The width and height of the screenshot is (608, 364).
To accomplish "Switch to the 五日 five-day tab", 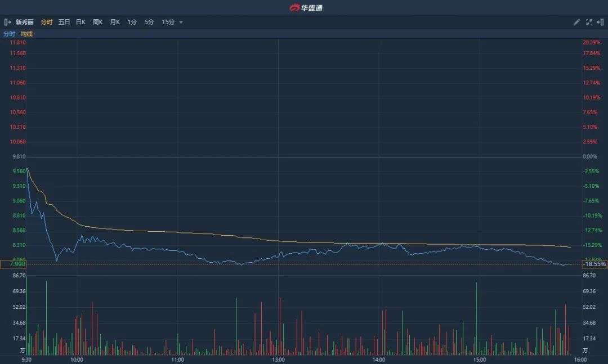I will pyautogui.click(x=64, y=22).
